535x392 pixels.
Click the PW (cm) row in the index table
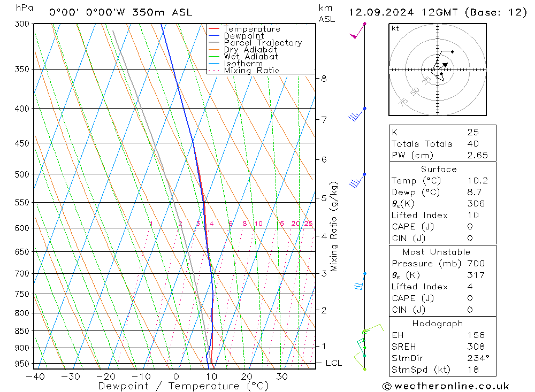click(442, 155)
